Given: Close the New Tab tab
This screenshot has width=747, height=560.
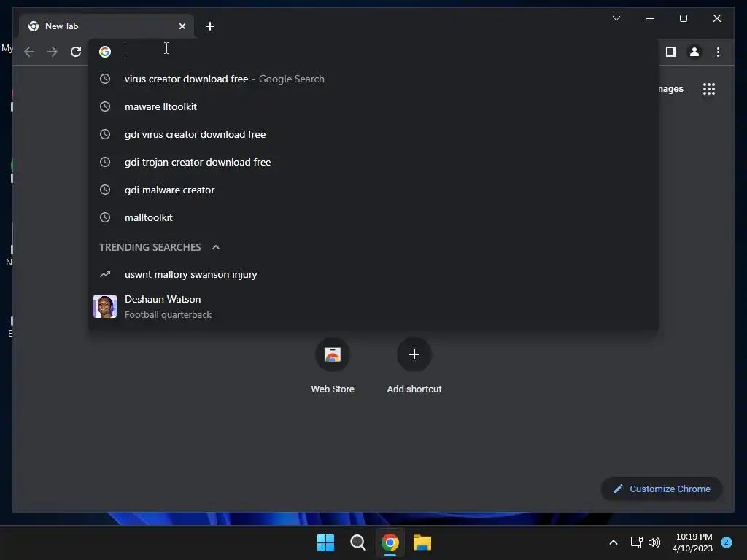Looking at the screenshot, I should coord(182,26).
